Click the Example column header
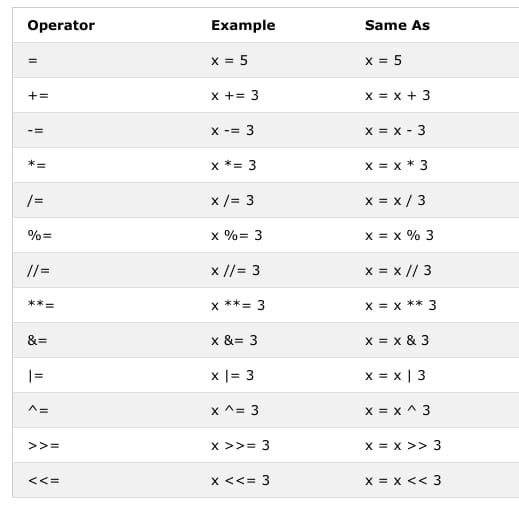This screenshot has width=519, height=512. tap(243, 25)
